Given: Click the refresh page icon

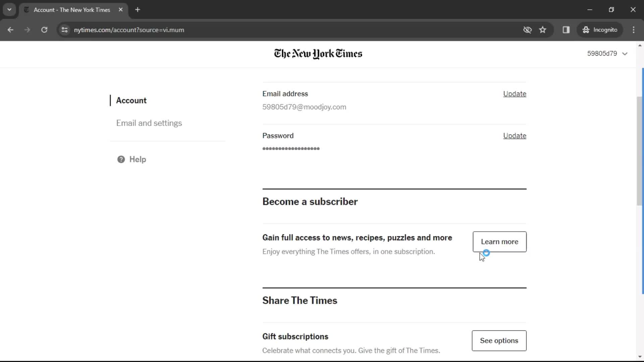Looking at the screenshot, I should tap(44, 29).
